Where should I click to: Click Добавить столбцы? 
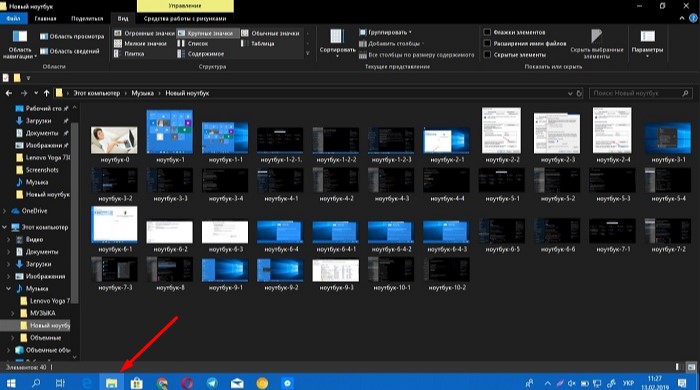click(392, 44)
